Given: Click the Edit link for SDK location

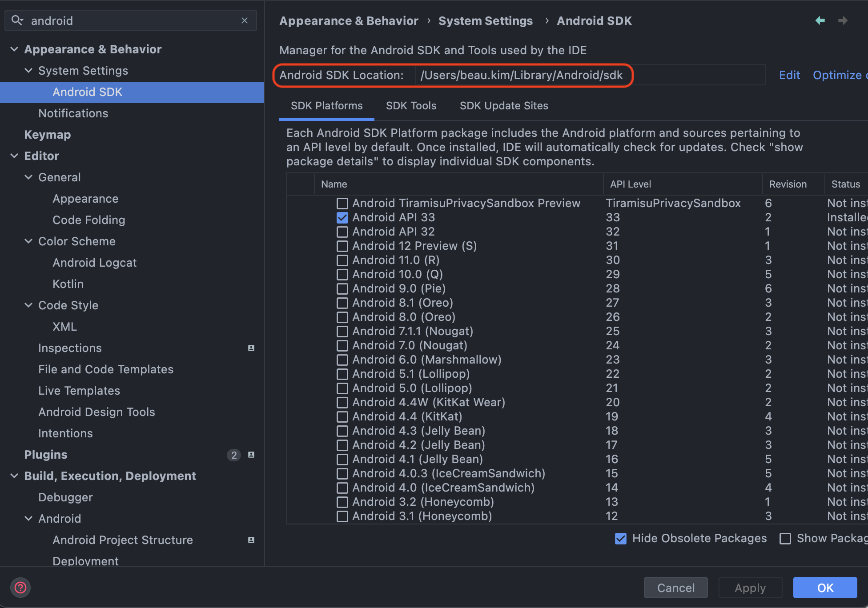Looking at the screenshot, I should point(789,75).
